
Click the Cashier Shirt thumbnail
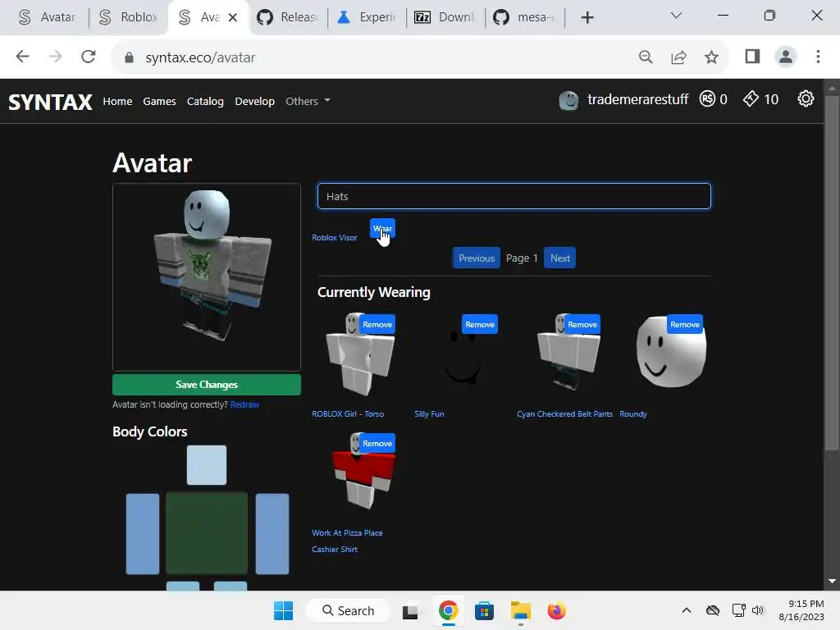tap(363, 472)
